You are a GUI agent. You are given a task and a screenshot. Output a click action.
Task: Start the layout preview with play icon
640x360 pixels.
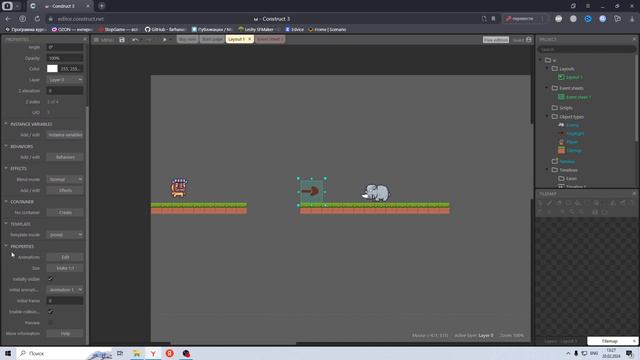[x=164, y=40]
